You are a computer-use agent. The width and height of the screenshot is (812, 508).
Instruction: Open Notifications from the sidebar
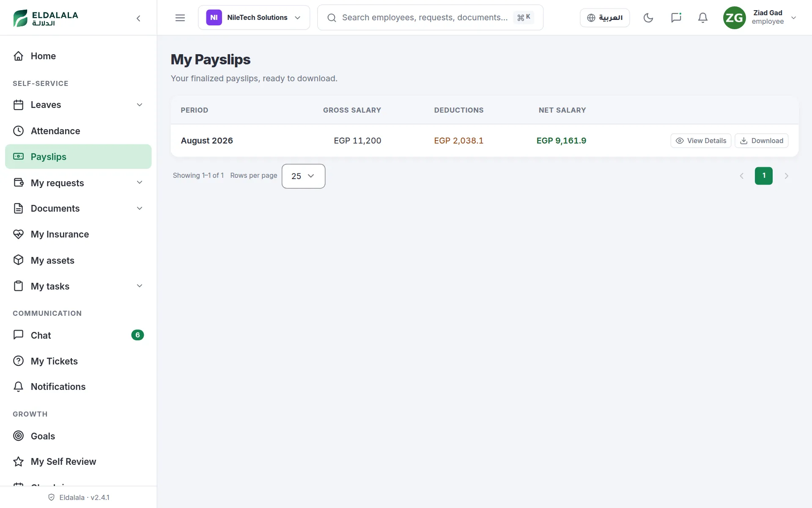pos(78,387)
